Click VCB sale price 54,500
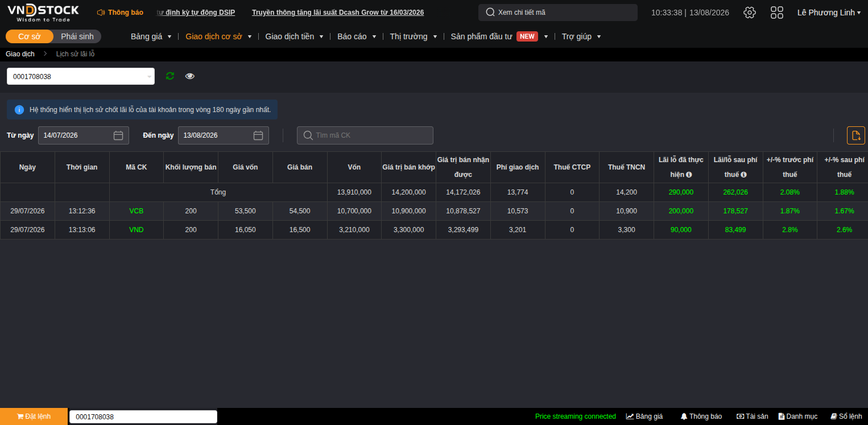This screenshot has width=868, height=425. [300, 211]
